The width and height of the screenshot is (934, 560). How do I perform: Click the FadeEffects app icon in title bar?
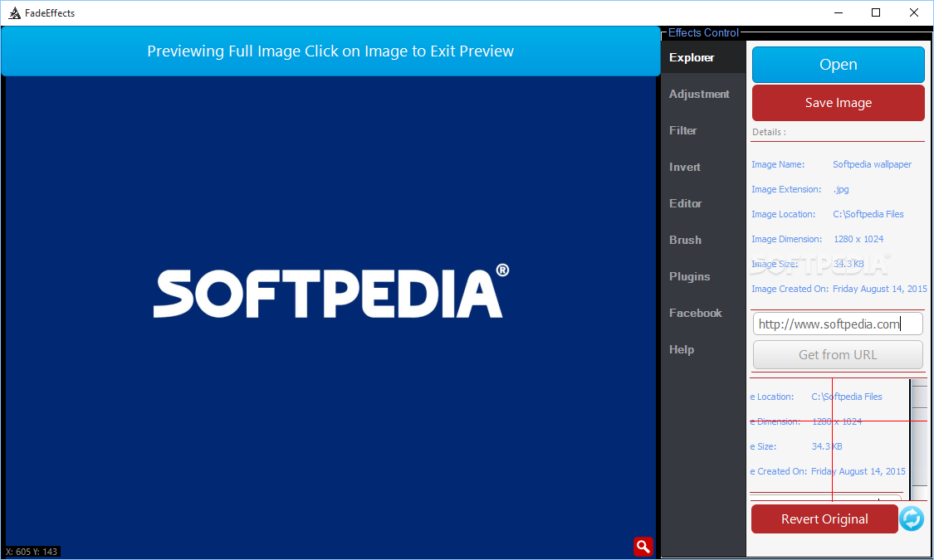point(14,12)
